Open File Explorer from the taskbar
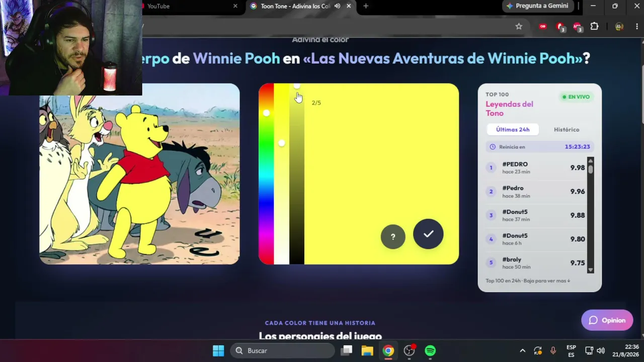The image size is (644, 362). pyautogui.click(x=367, y=350)
